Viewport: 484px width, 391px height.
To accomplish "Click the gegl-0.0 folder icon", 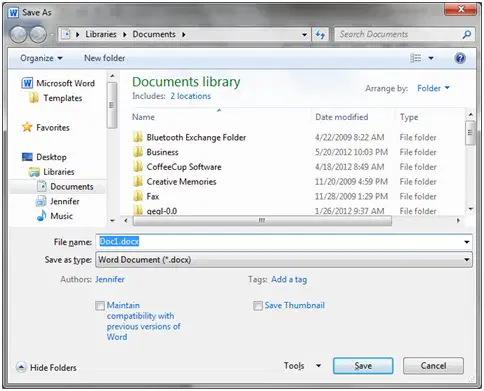I will (x=138, y=210).
